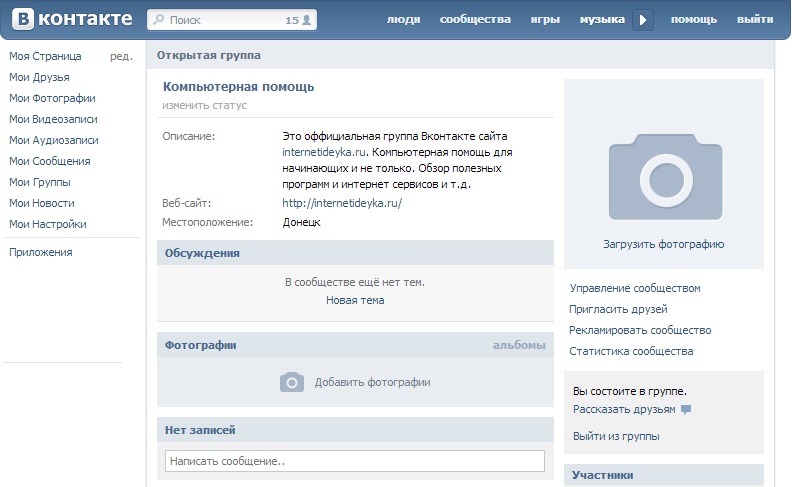Click the 15 counter in search box
This screenshot has height=487, width=792.
click(x=292, y=20)
